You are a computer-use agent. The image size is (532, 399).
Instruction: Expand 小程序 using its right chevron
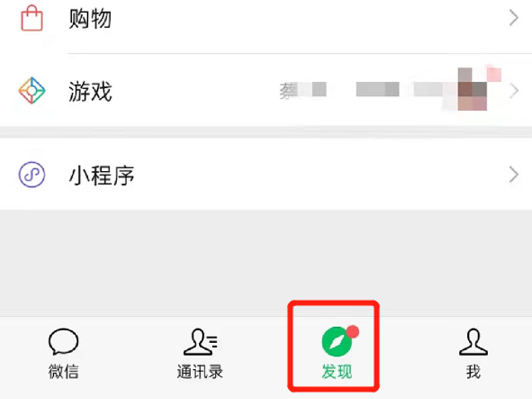pos(514,175)
